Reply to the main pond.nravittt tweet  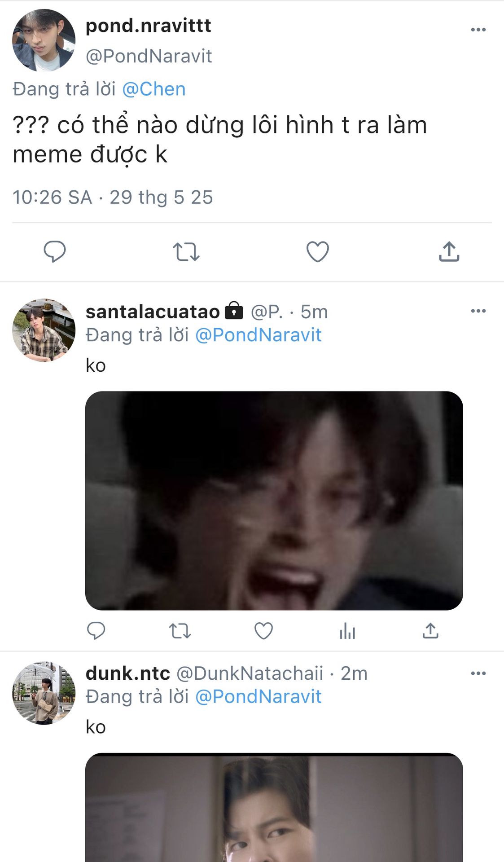[55, 251]
